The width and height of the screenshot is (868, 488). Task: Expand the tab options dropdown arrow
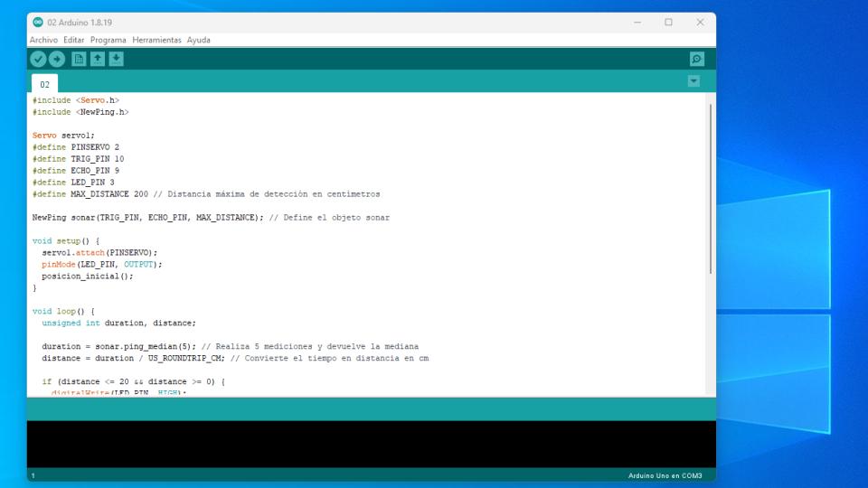pos(693,81)
